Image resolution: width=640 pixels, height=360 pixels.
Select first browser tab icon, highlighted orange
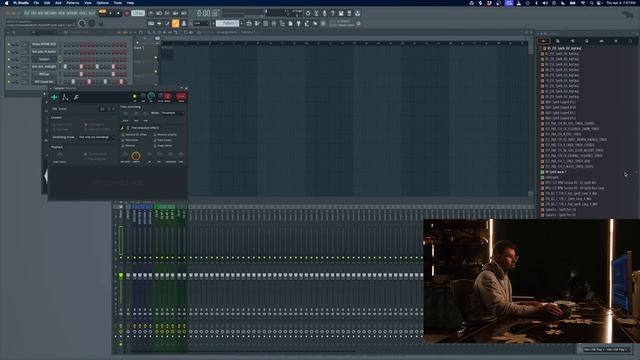(543, 41)
